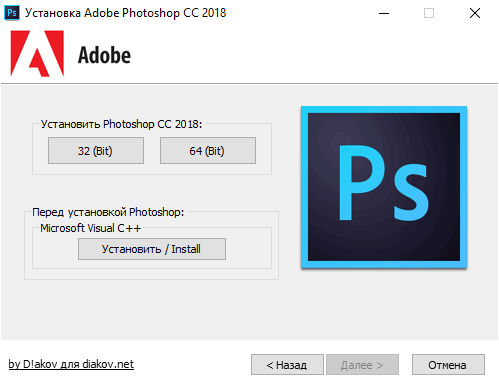This screenshot has width=499, height=388.
Task: Click the large Photoshop Ps artwork
Action: [x=384, y=187]
